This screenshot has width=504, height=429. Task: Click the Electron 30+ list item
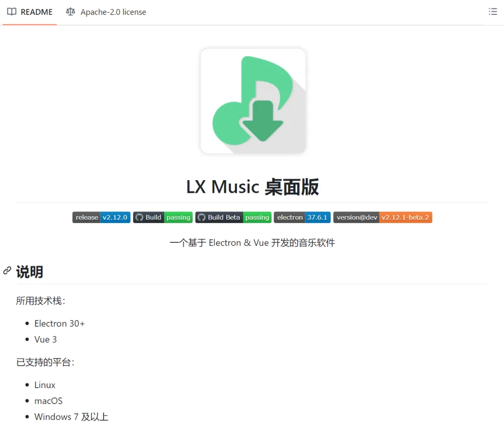click(x=59, y=324)
